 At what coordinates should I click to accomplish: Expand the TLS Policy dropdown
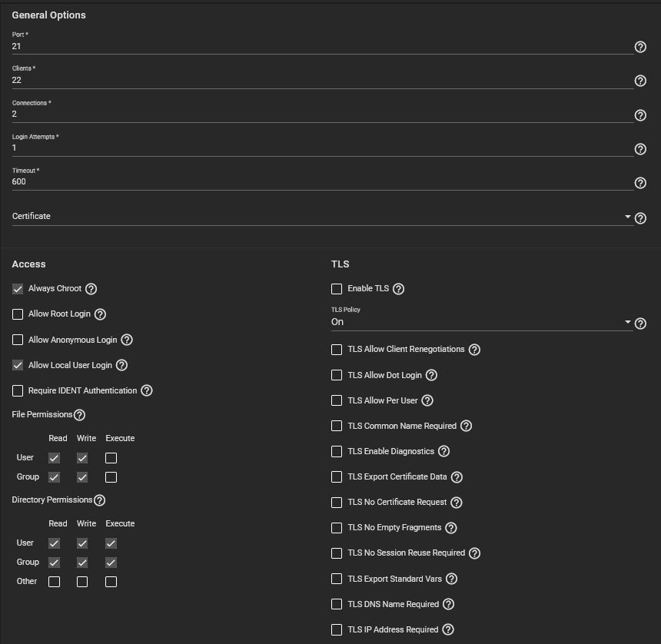point(480,322)
